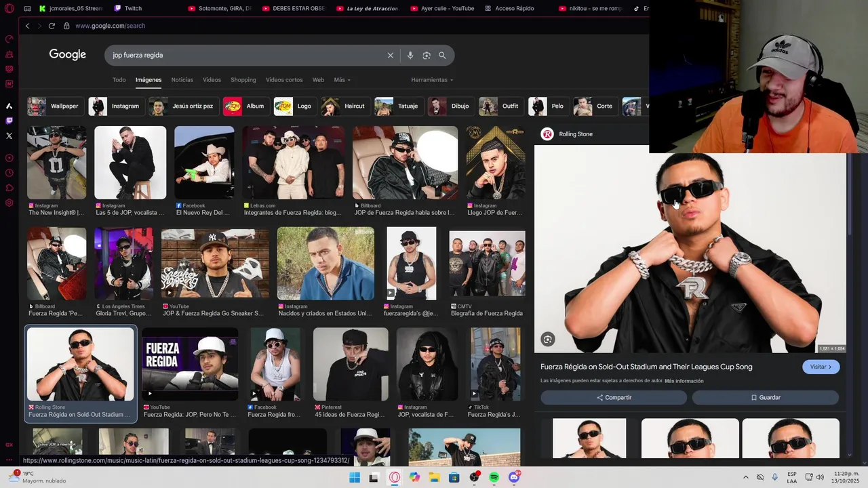Screen dimensions: 868x488
Task: Switch to the Todo results tab
Action: [x=119, y=80]
